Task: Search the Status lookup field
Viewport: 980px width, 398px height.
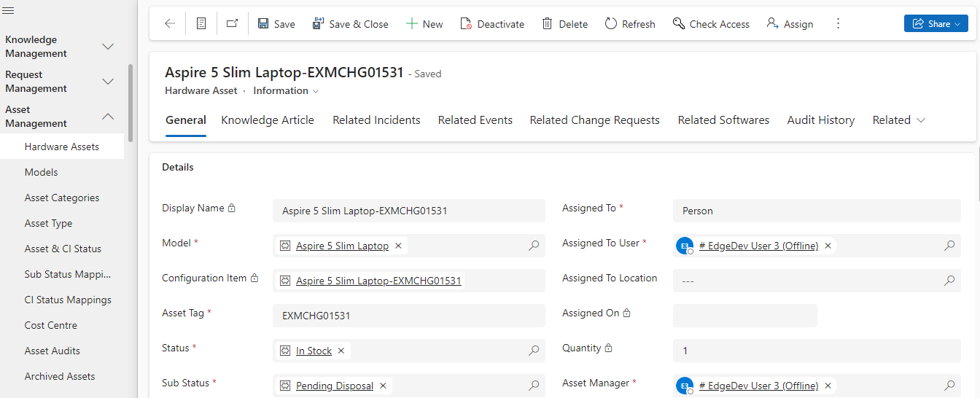Action: click(534, 351)
